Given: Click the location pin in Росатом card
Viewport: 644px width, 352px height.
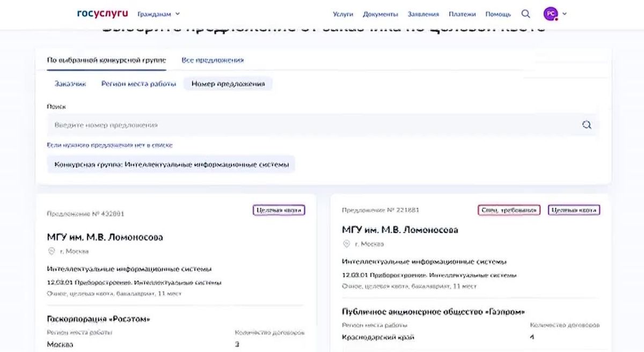Looking at the screenshot, I should (52, 251).
